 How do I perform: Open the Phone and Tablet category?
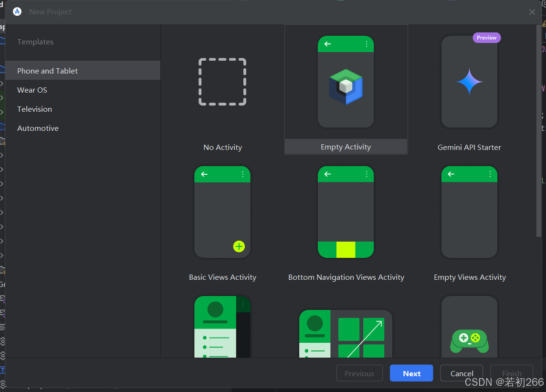83,71
